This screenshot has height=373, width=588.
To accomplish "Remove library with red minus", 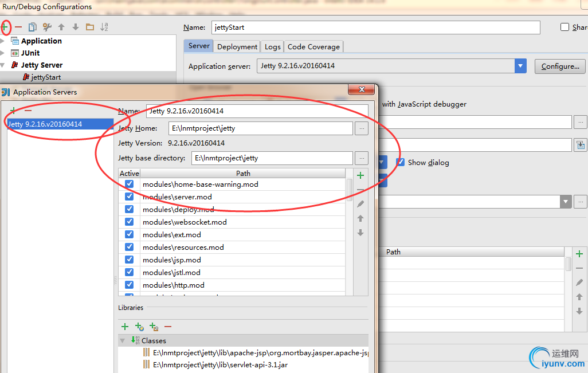I will click(x=168, y=327).
